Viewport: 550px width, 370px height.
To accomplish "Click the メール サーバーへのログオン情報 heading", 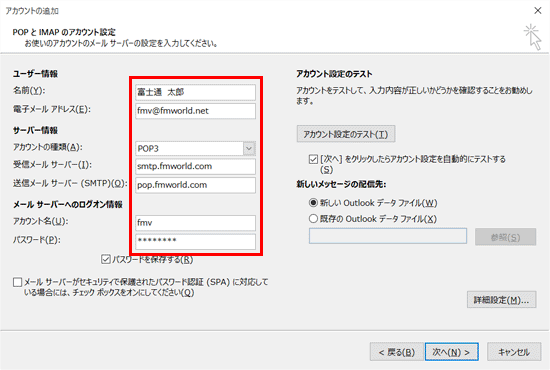I will click(x=68, y=204).
